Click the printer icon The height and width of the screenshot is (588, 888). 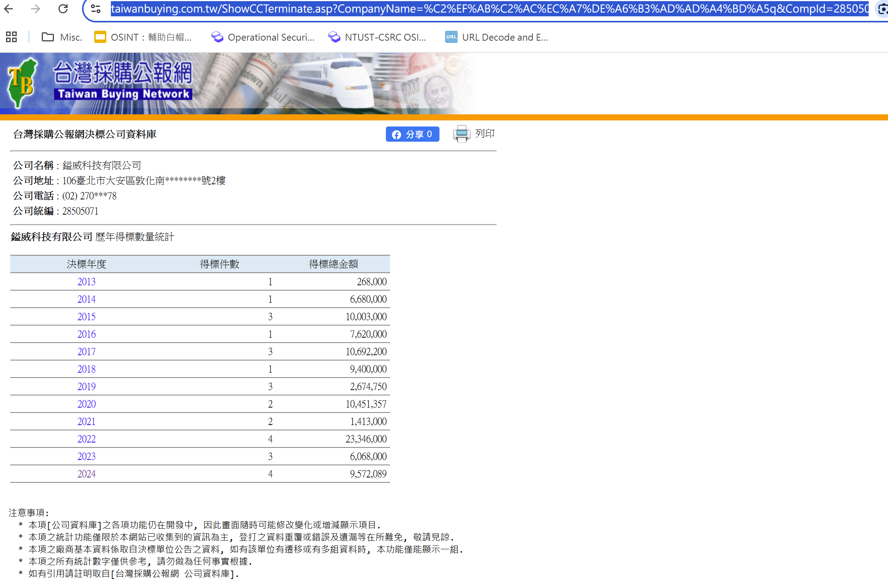pos(461,134)
